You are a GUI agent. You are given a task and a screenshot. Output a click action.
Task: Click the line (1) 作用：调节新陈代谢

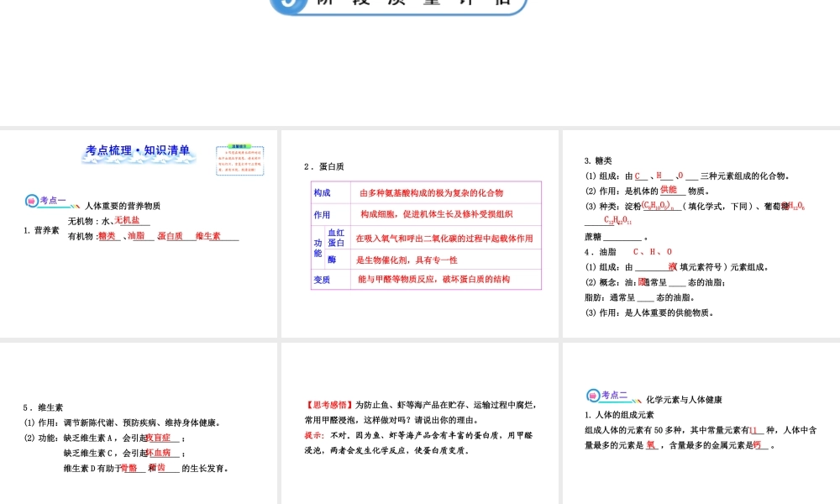tap(122, 423)
